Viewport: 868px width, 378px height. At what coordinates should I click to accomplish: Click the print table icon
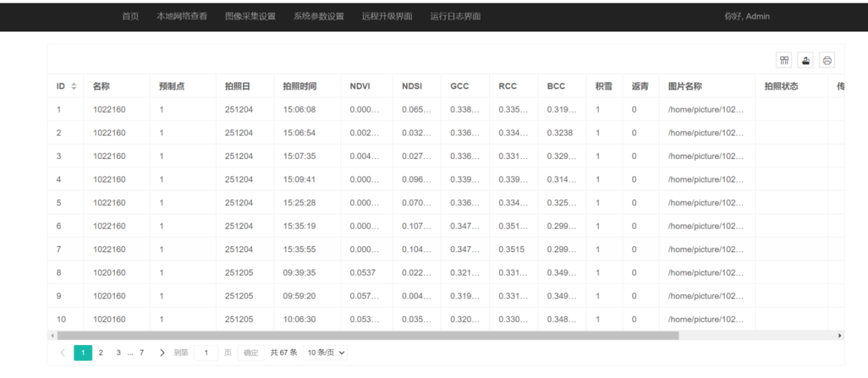coord(827,60)
